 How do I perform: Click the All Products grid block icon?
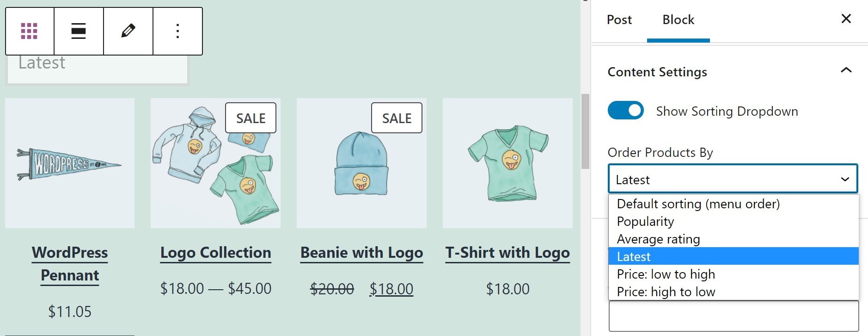29,31
